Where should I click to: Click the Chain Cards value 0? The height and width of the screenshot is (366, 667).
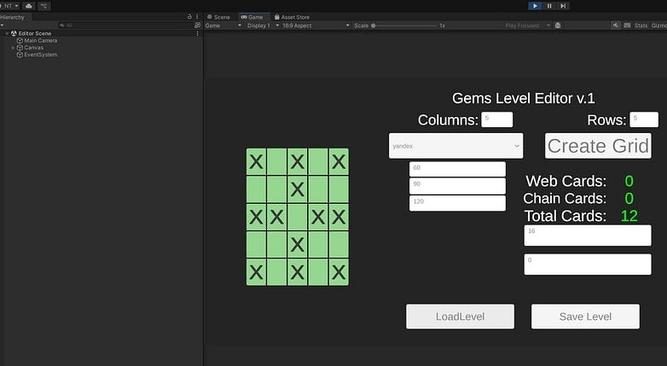tap(629, 198)
